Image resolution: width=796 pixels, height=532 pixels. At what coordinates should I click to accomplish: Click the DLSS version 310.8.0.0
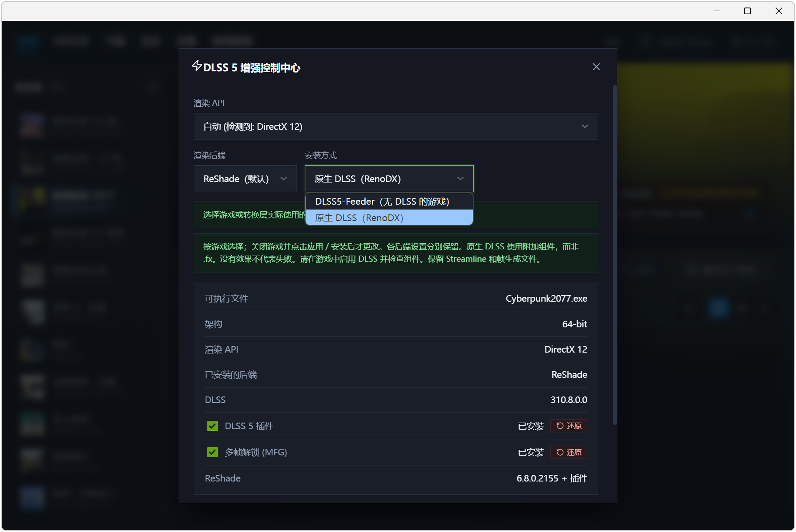pyautogui.click(x=569, y=400)
